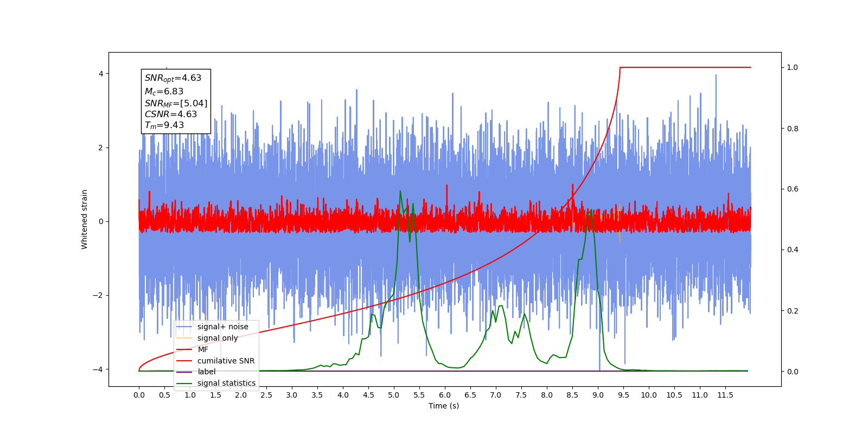Click the blue signal+ noise legend line swatch
Viewport: 868px width, 434px height.
click(x=184, y=327)
